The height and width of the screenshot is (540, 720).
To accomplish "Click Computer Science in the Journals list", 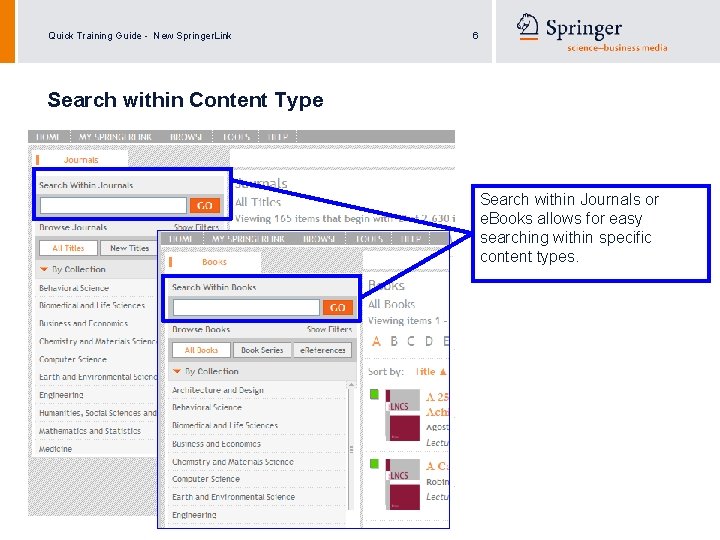I will pos(73,359).
